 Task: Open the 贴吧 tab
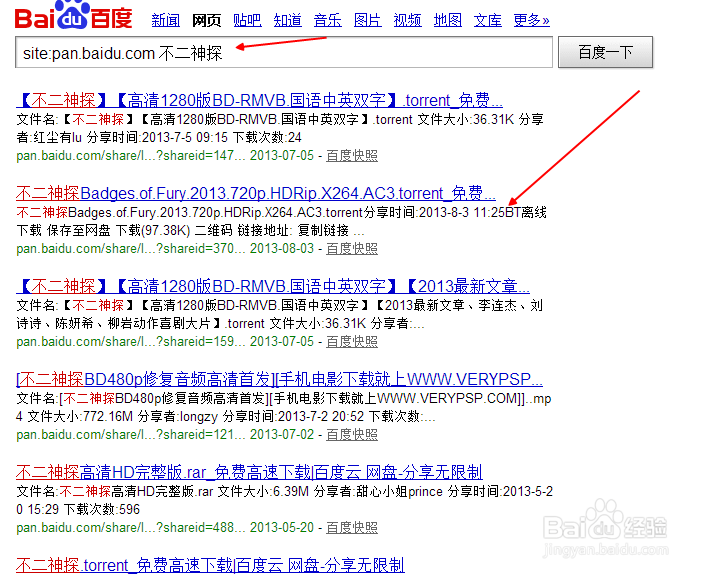247,20
